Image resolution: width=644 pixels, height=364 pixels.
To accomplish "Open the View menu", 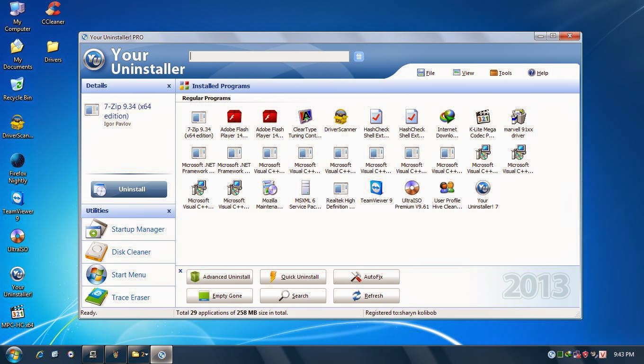I will click(464, 73).
